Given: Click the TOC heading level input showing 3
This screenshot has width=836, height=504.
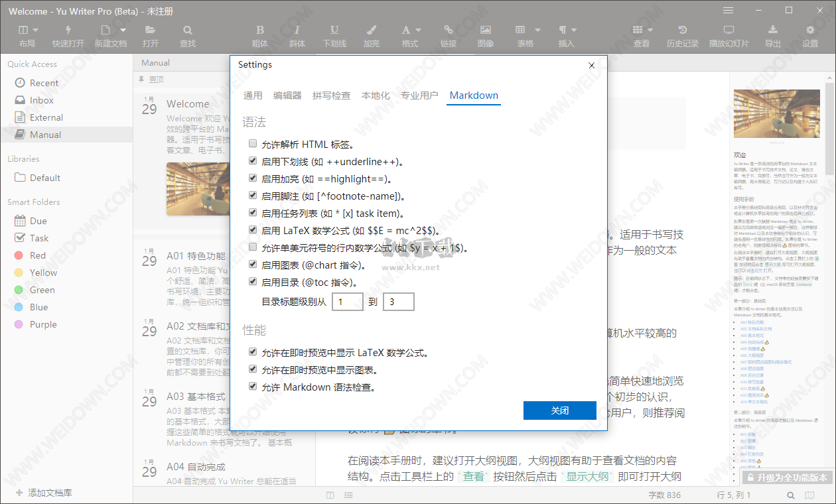Looking at the screenshot, I should click(x=399, y=301).
